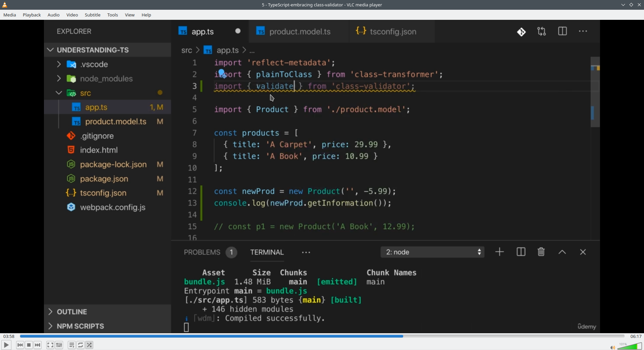Image resolution: width=644 pixels, height=350 pixels.
Task: Split the editor to the right
Action: 562,31
